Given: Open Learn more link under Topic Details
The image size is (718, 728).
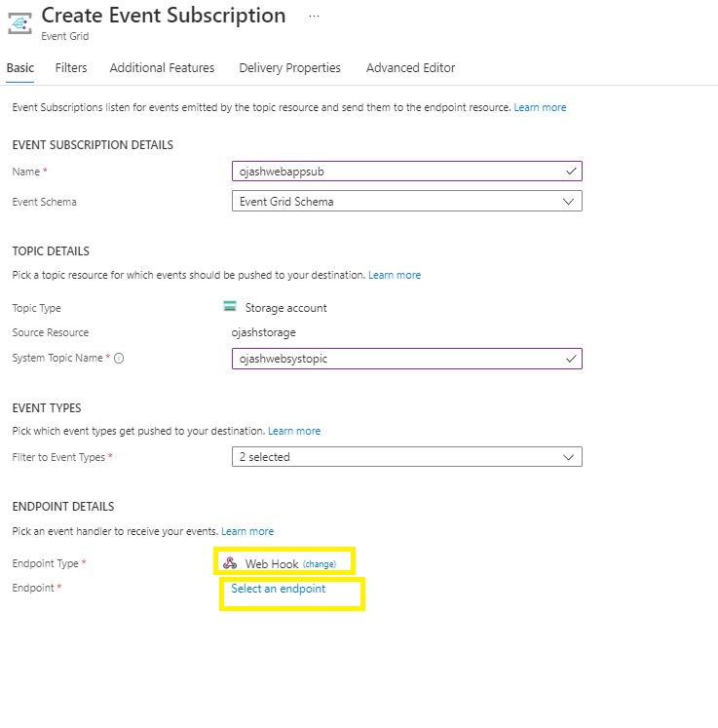Looking at the screenshot, I should coord(395,275).
